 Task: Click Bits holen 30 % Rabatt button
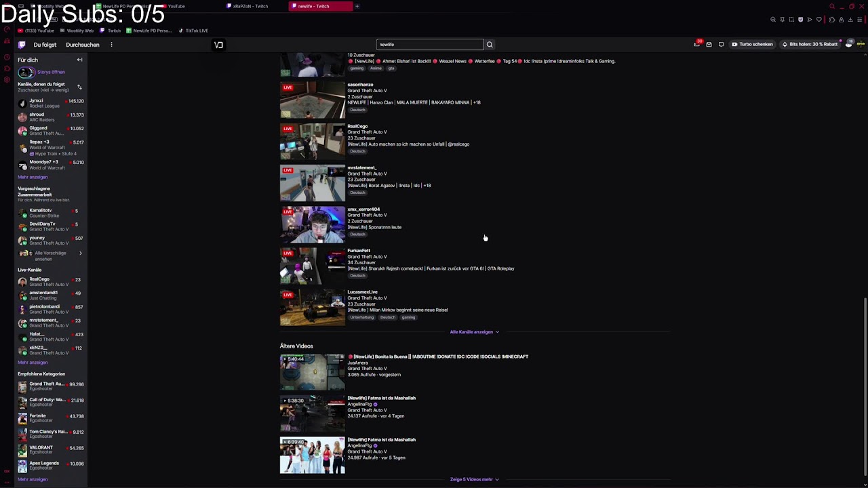(x=809, y=45)
